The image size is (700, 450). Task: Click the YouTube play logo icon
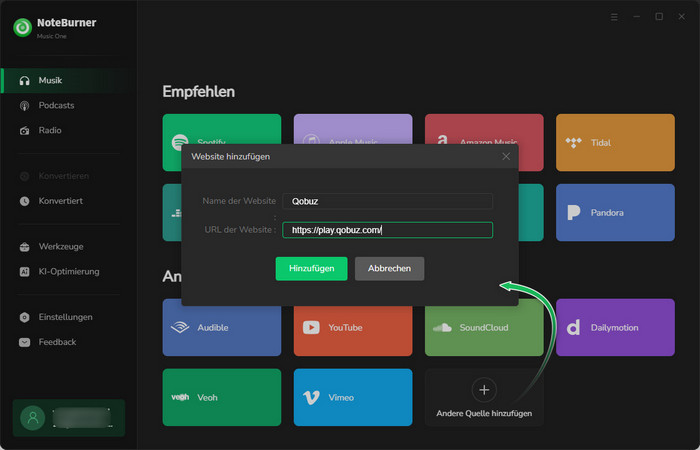311,328
